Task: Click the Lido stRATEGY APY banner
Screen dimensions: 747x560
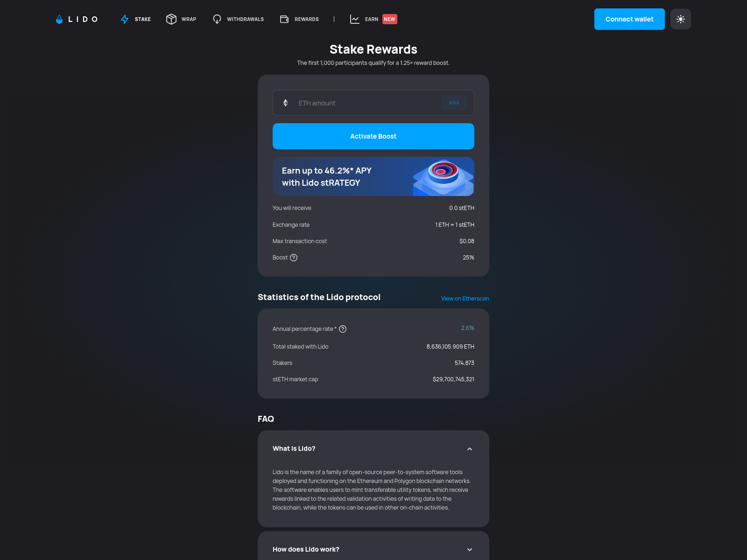Action: (x=373, y=176)
